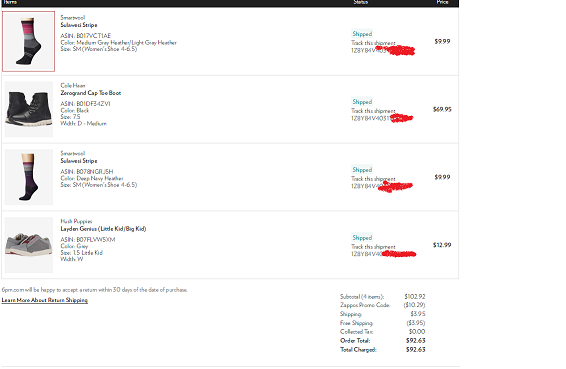Click Track this shipment for grey sneaker

(373, 247)
